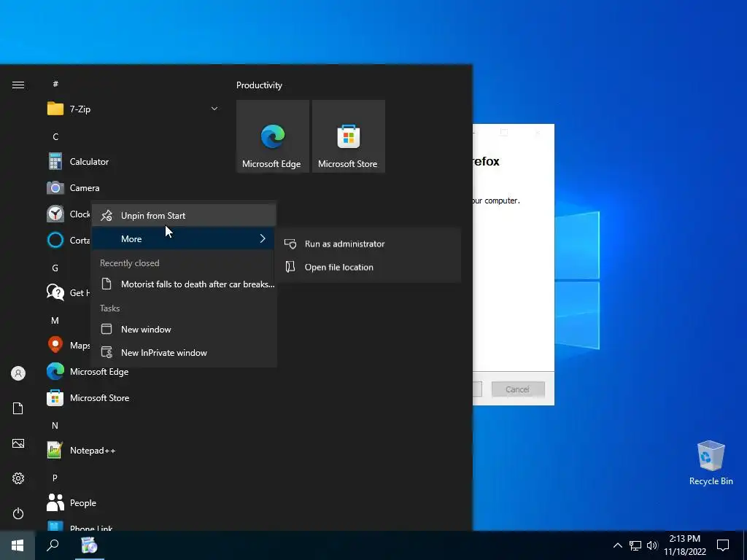Screen dimensions: 747x560
Task: Open taskbar Search magnifier
Action: pyautogui.click(x=53, y=545)
